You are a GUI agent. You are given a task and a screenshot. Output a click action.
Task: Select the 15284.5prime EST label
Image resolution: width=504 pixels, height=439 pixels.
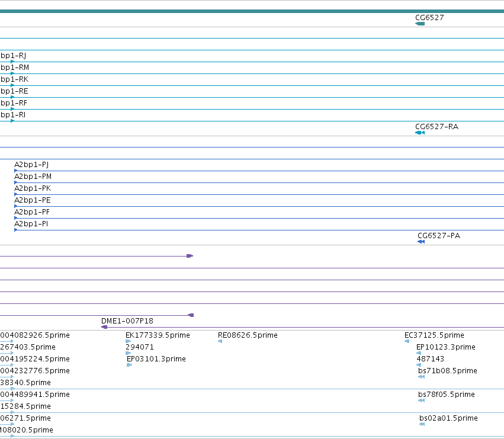click(x=25, y=406)
